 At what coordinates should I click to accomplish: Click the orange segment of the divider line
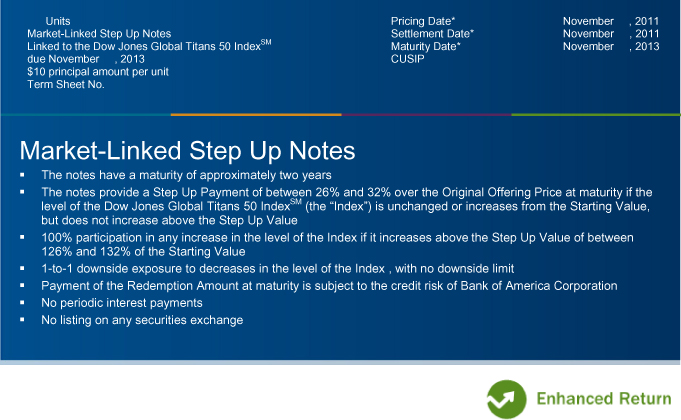pos(256,115)
